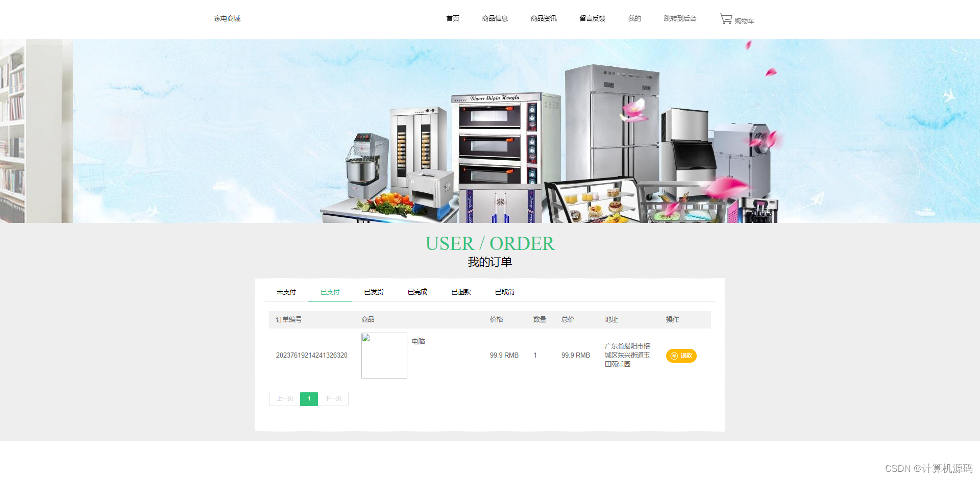This screenshot has width=980, height=478.
Task: Open the 电脑 product image thumbnail
Action: coord(384,356)
